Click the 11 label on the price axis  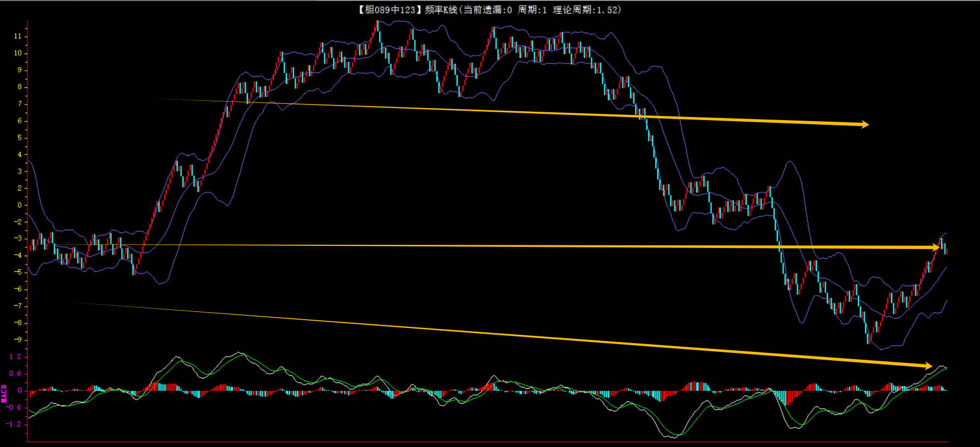(18, 36)
